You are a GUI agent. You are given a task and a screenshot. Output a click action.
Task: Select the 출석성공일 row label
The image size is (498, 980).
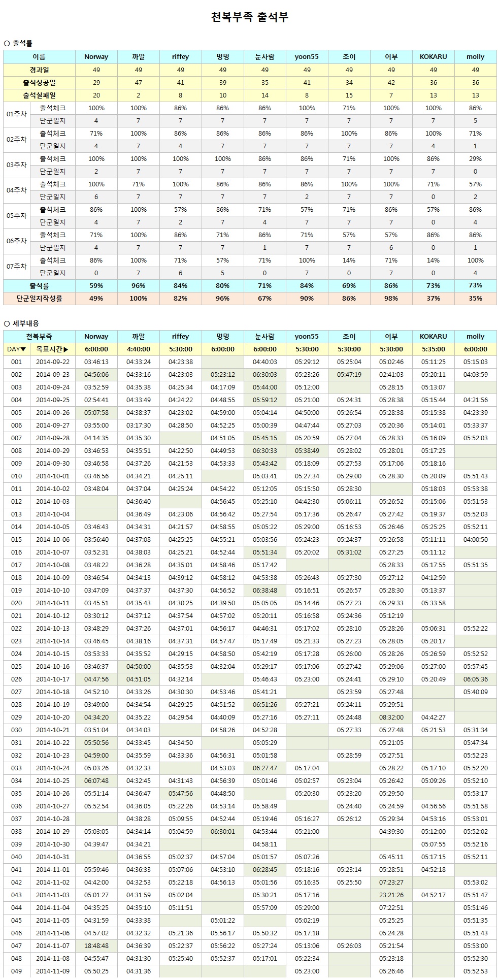pos(39,82)
